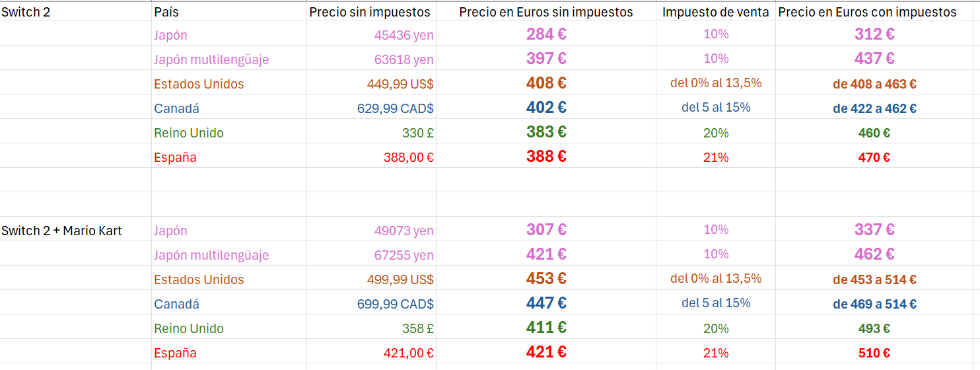Select the green 460 € cell
Image resolution: width=980 pixels, height=370 pixels.
click(874, 133)
